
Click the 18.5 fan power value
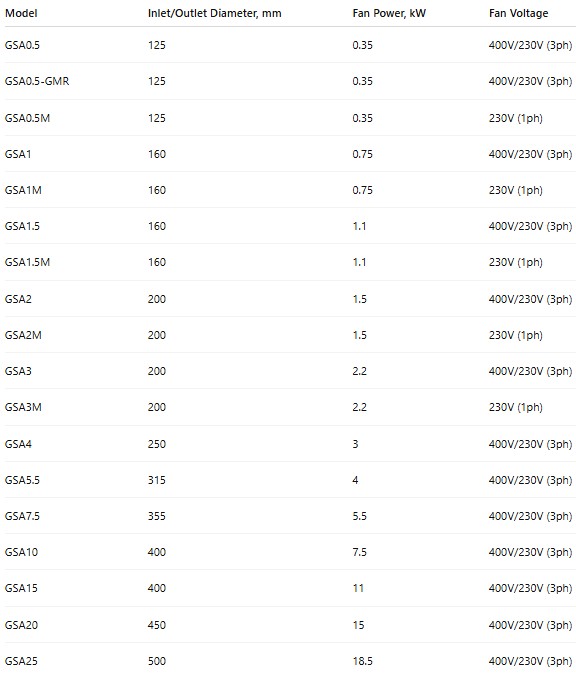[x=363, y=661]
